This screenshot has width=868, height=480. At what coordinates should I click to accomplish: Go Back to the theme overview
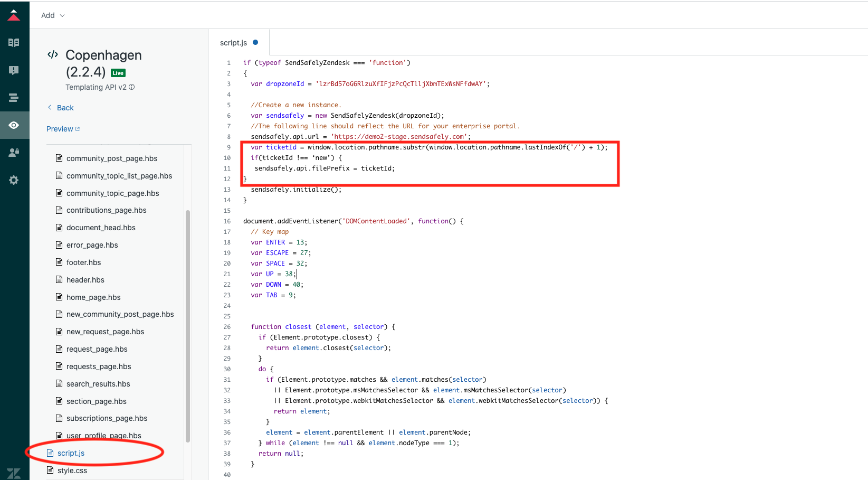pyautogui.click(x=61, y=108)
